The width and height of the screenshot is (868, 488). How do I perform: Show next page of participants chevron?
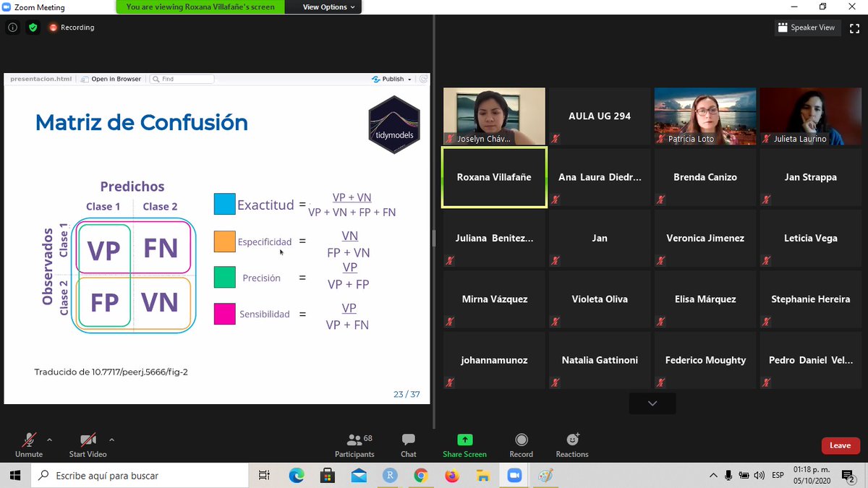652,403
